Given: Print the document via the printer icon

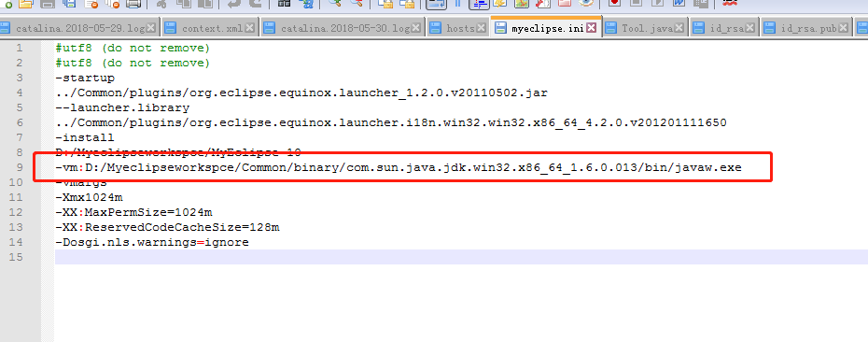Looking at the screenshot, I should pyautogui.click(x=133, y=4).
